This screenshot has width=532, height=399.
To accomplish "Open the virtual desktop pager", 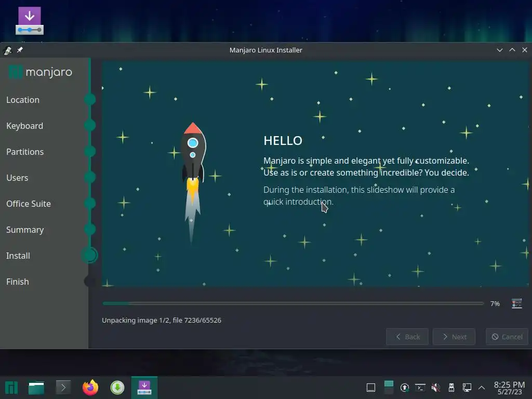I will 389,388.
